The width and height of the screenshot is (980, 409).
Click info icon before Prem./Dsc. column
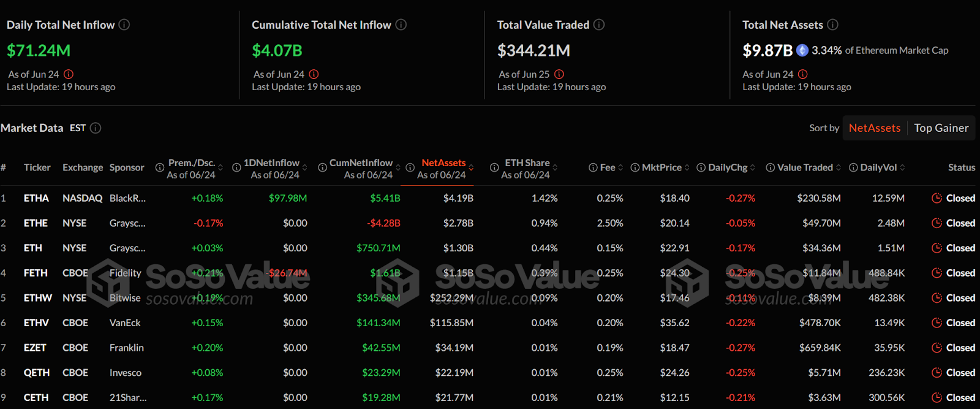coord(160,167)
